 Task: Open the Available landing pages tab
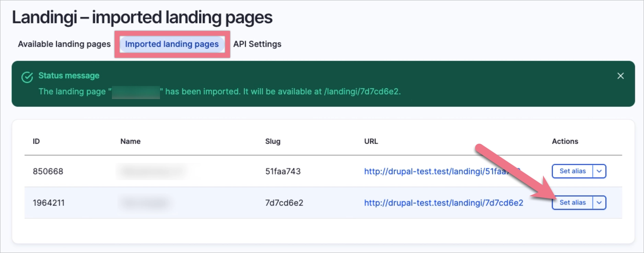point(64,44)
